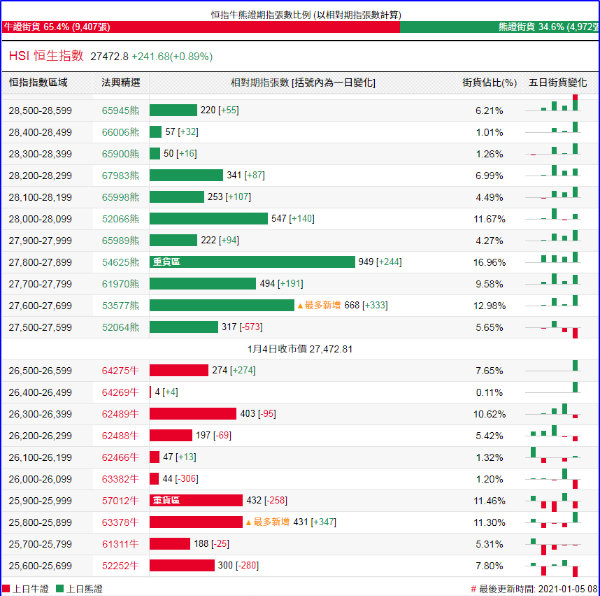
Task: Open warrant link 61970熊
Action: 120,284
